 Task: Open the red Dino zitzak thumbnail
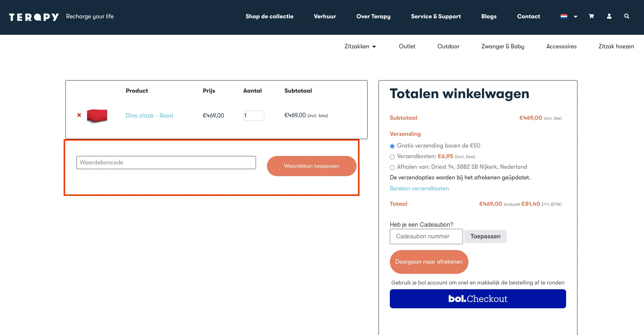(x=97, y=116)
